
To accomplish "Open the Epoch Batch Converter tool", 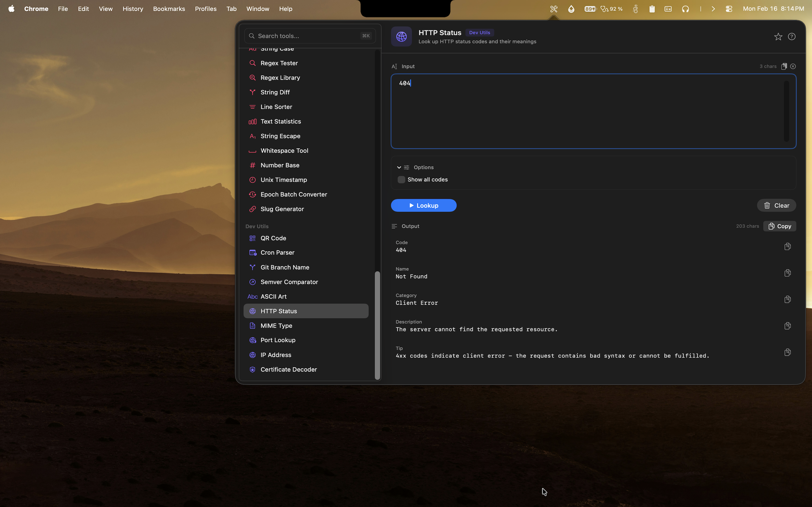I will (x=294, y=194).
